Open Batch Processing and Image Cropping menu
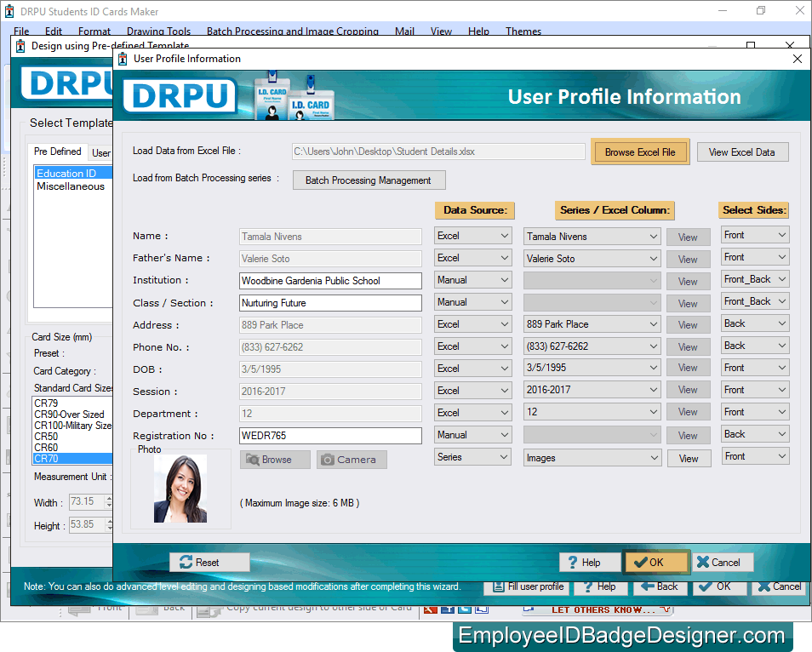The width and height of the screenshot is (812, 652). (x=293, y=31)
